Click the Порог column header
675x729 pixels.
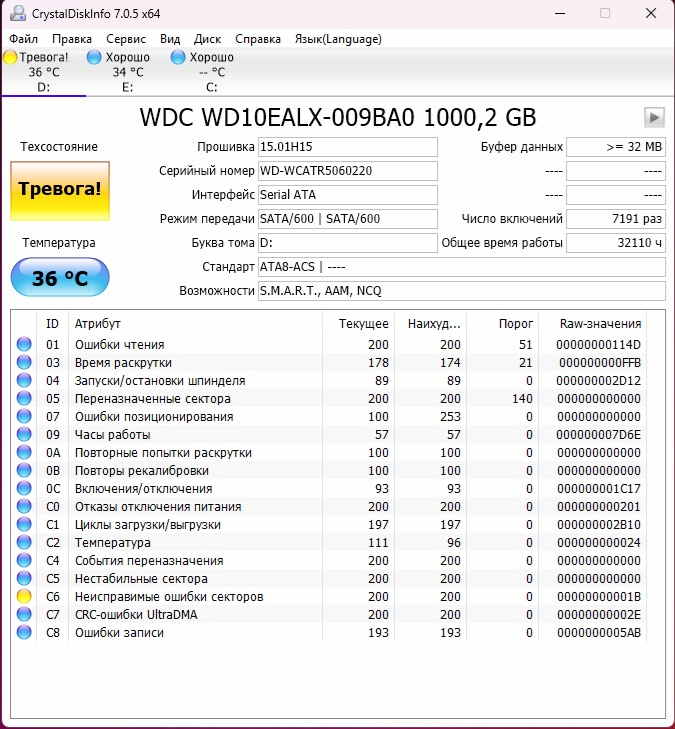[503, 324]
